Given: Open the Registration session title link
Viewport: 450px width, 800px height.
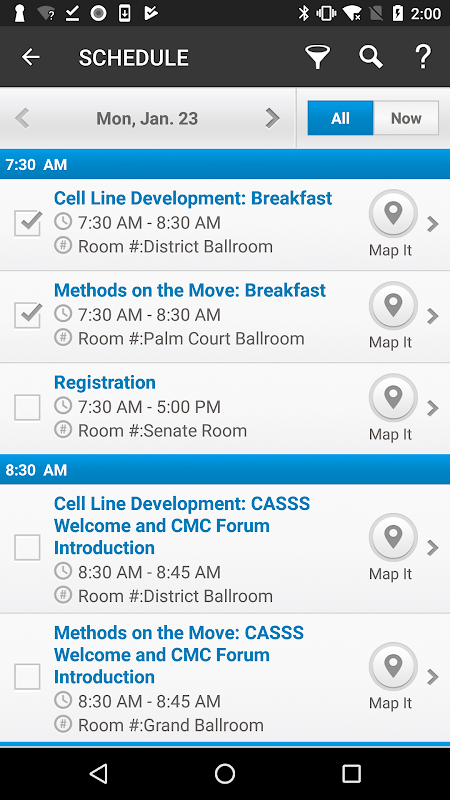Looking at the screenshot, I should click(x=105, y=382).
